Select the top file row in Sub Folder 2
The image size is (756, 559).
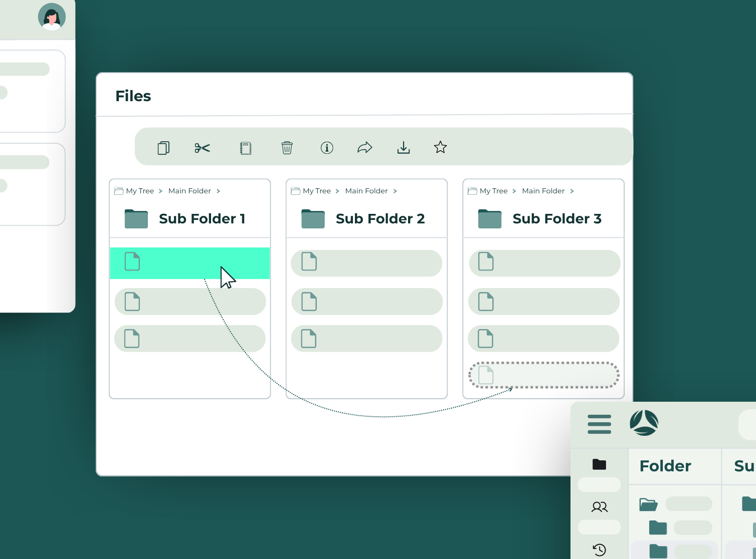click(366, 263)
